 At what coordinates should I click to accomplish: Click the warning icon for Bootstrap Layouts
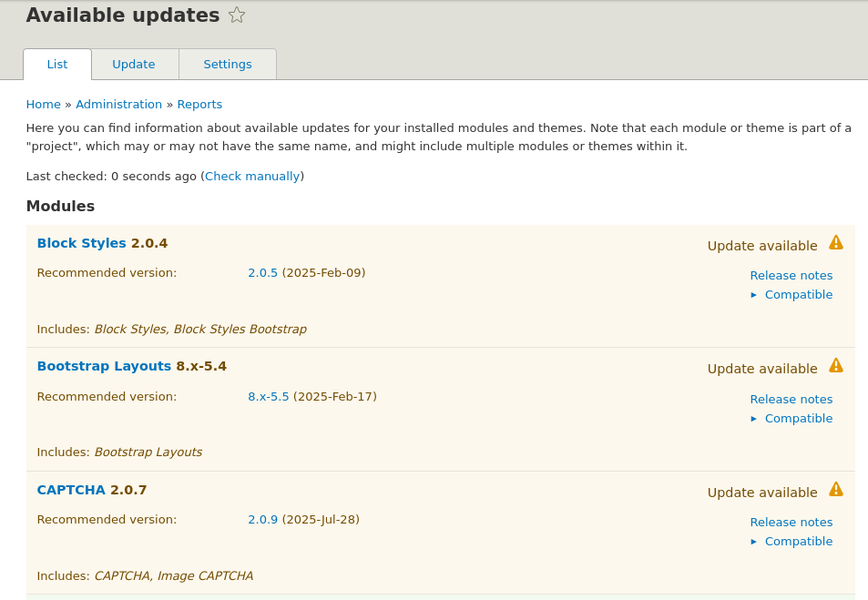pyautogui.click(x=835, y=366)
